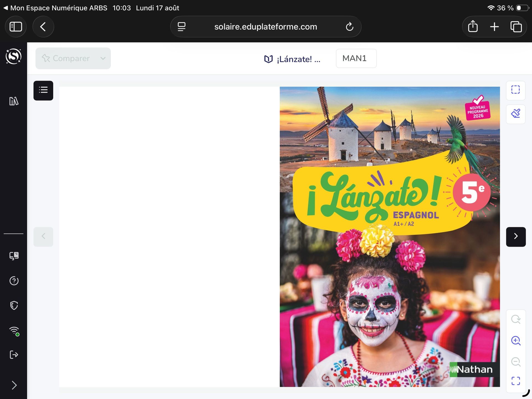Open the Solaire logo home icon

coord(14,56)
